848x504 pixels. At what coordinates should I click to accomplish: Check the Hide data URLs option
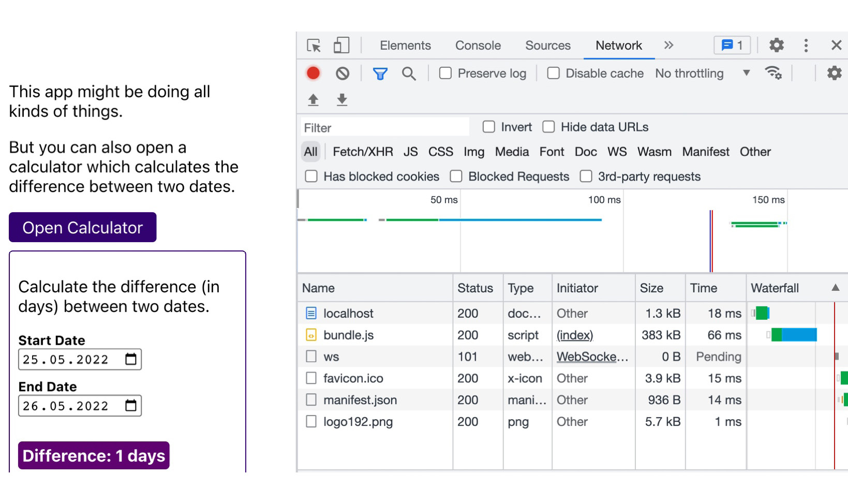pyautogui.click(x=548, y=127)
